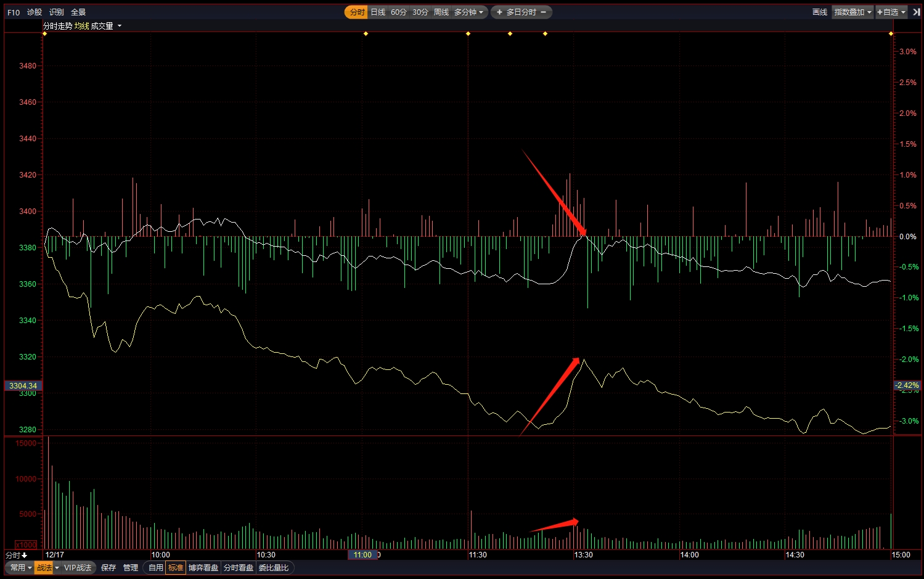
Task: Switch to 60分 chart period
Action: pos(399,12)
